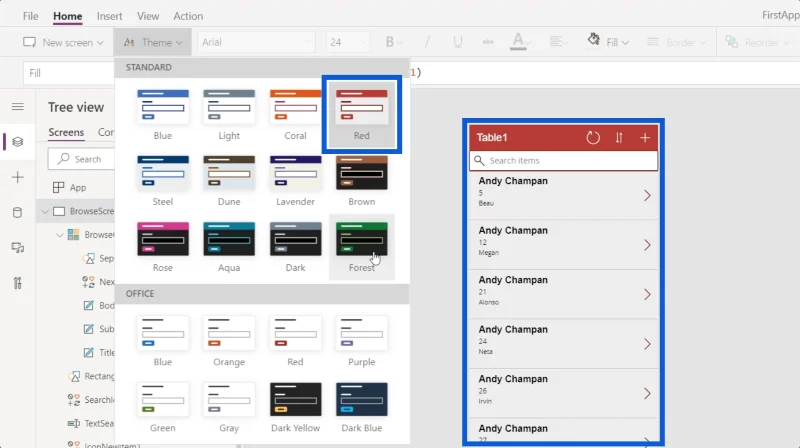Open the Andy Champan record with Alonso

(563, 294)
